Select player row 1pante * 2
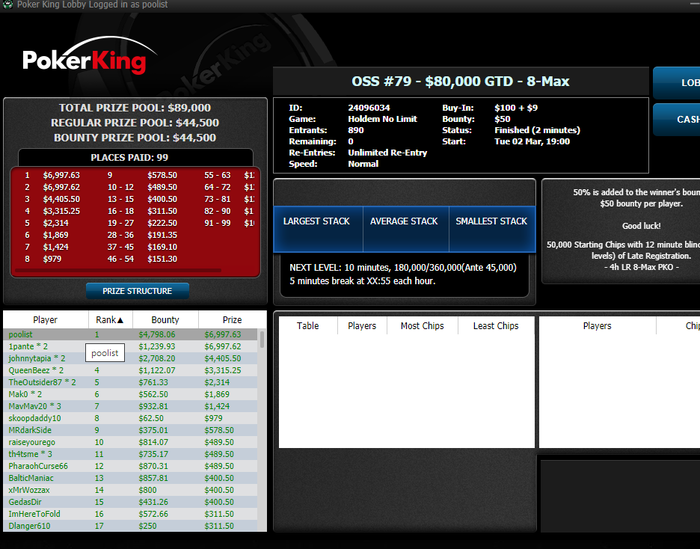Image resolution: width=700 pixels, height=549 pixels. coord(130,346)
